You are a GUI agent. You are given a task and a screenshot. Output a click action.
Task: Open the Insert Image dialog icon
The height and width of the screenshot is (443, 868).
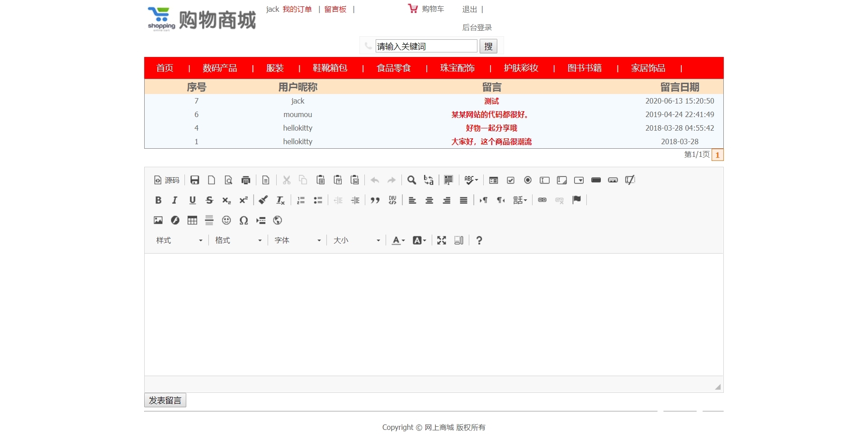click(x=157, y=220)
